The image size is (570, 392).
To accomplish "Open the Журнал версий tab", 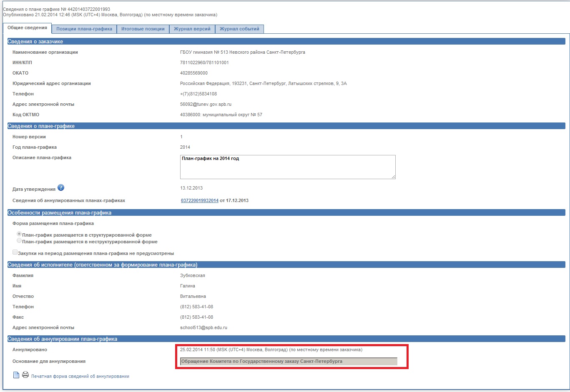I will pos(192,29).
